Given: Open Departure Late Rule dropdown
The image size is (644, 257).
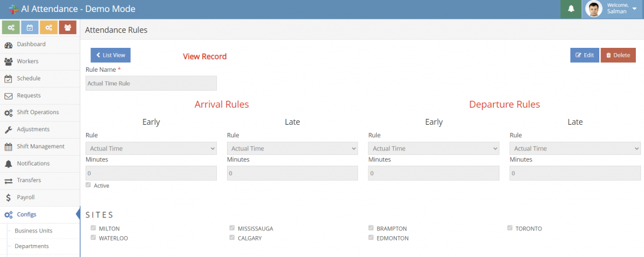Looking at the screenshot, I should tap(575, 149).
